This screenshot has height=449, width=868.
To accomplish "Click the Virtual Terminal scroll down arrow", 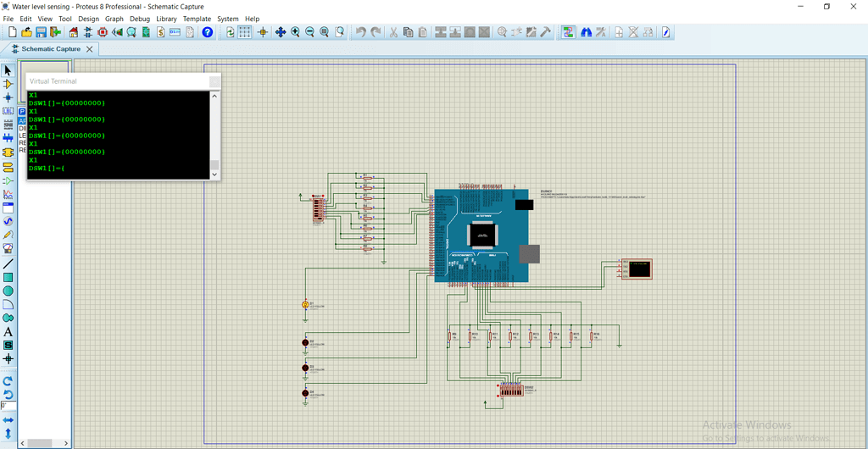I will (214, 174).
